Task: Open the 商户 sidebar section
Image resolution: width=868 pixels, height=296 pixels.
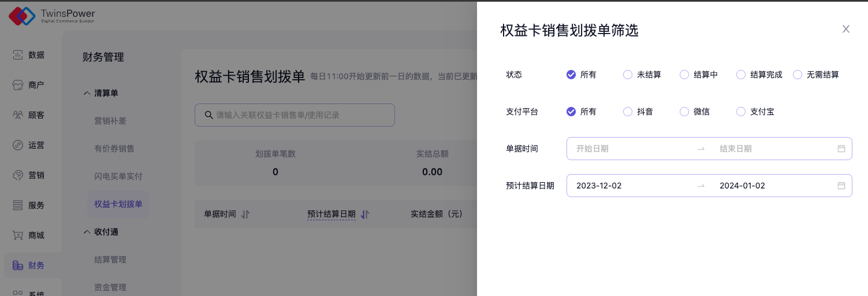Action: pyautogui.click(x=29, y=85)
